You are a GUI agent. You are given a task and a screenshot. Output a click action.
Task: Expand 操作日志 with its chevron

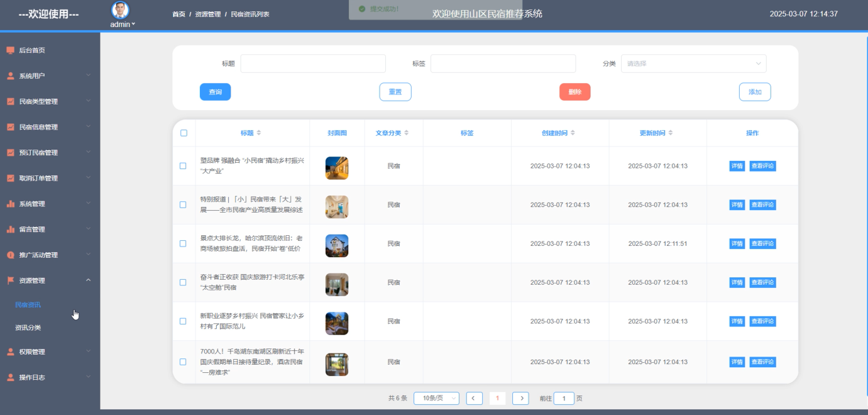(88, 377)
